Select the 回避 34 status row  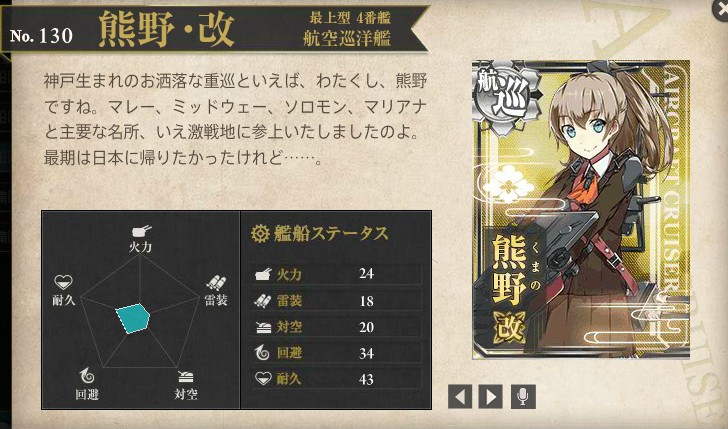337,353
